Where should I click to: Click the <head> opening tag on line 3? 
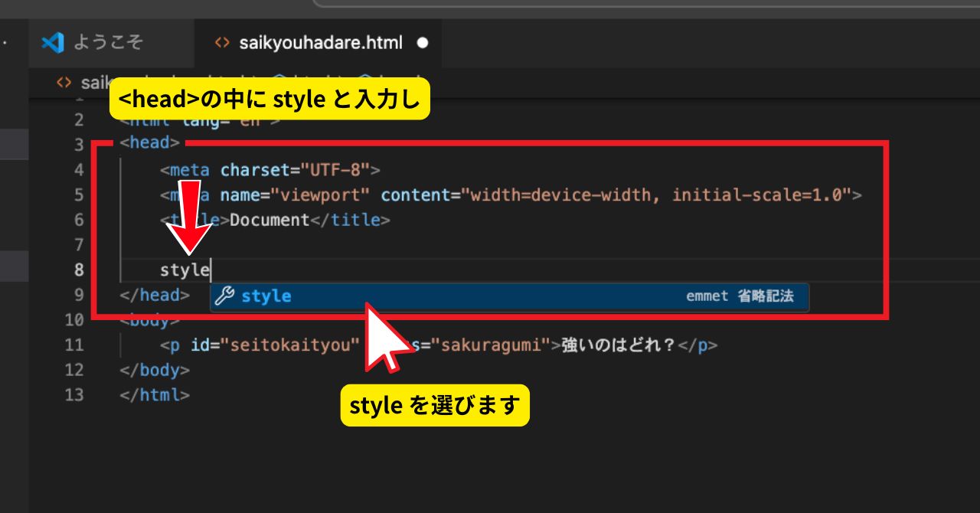(x=150, y=143)
